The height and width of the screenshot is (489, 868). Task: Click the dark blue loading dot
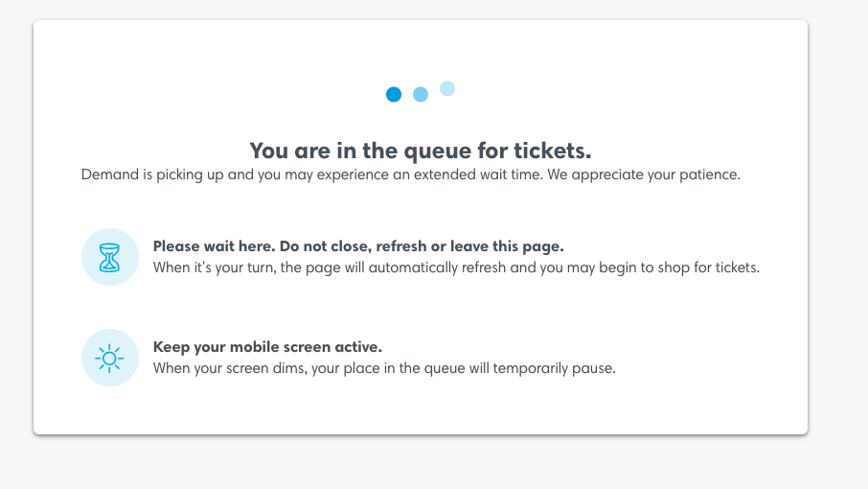(x=394, y=94)
